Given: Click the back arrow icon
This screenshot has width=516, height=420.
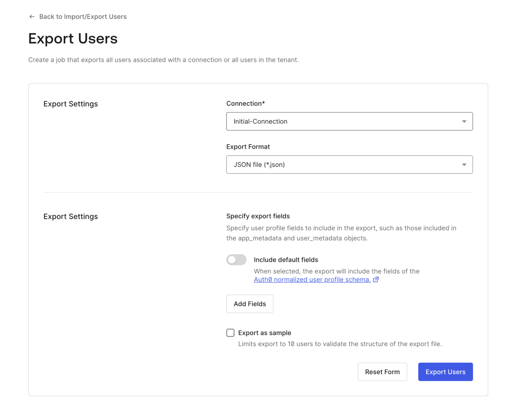Looking at the screenshot, I should (x=32, y=17).
